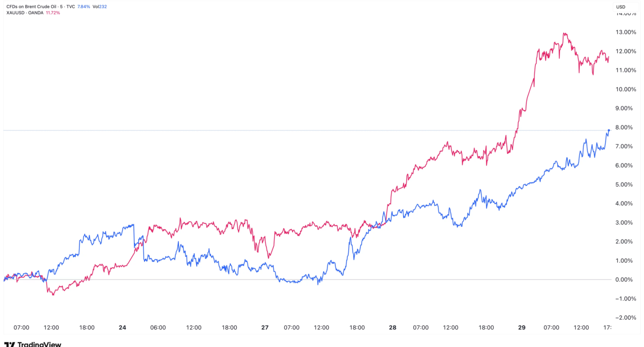Screen dimensions: 644x347
Task: Click the bold 24 date marker
Action: 123,328
